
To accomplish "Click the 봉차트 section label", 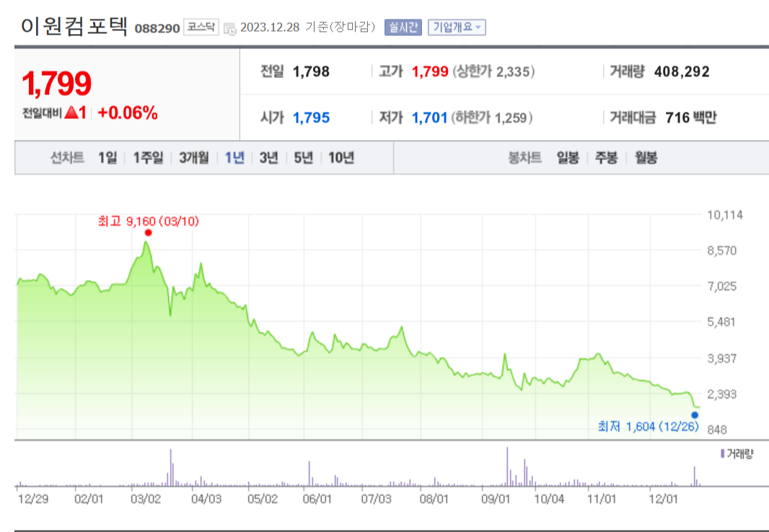I will (x=524, y=158).
